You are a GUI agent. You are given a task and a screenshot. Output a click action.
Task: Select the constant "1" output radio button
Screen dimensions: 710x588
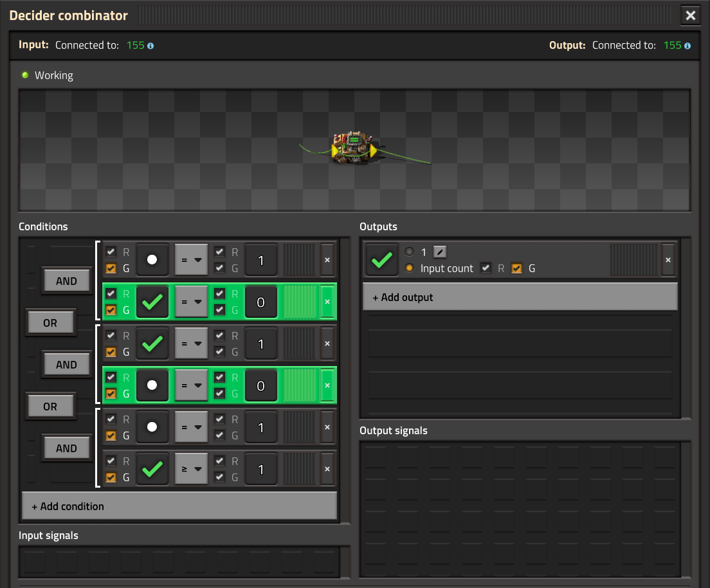click(x=409, y=252)
